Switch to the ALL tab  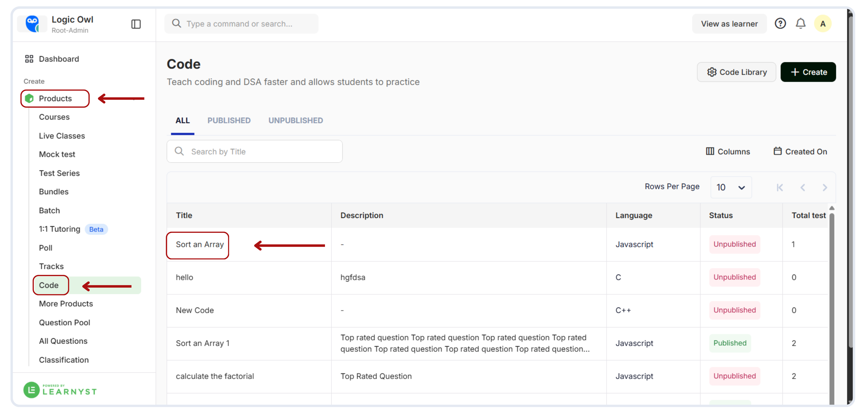pyautogui.click(x=182, y=120)
